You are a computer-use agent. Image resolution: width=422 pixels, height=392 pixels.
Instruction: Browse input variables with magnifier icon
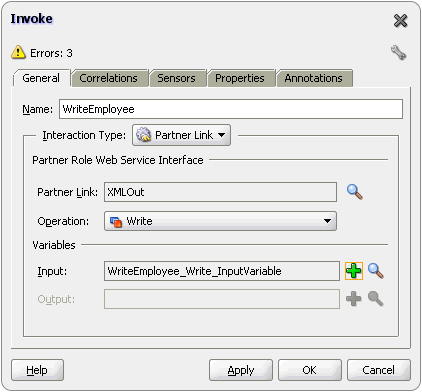(376, 271)
